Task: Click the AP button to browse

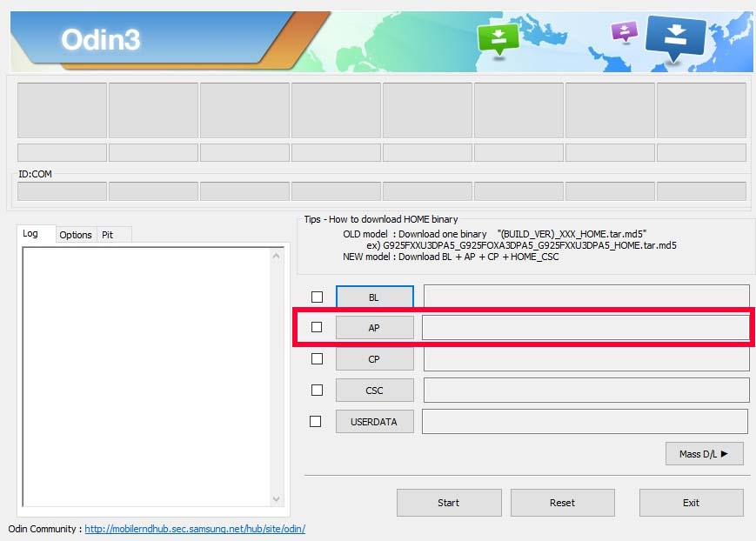Action: (x=375, y=328)
